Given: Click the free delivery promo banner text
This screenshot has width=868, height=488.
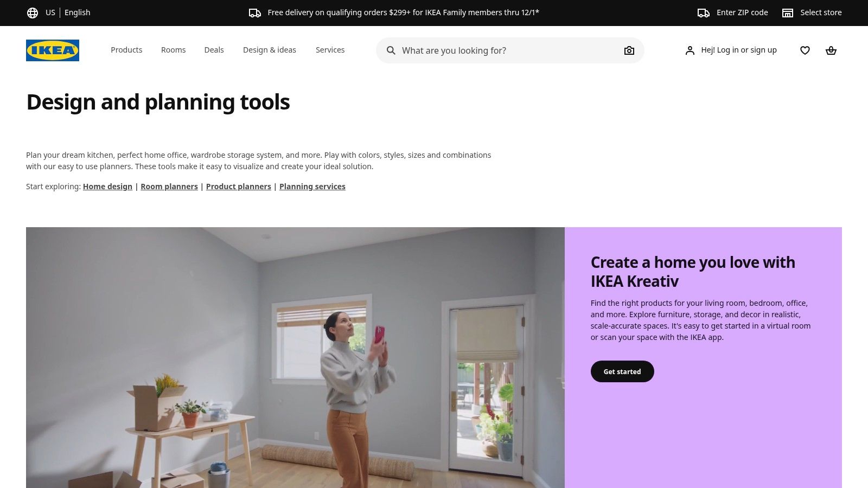Looking at the screenshot, I should (x=404, y=12).
